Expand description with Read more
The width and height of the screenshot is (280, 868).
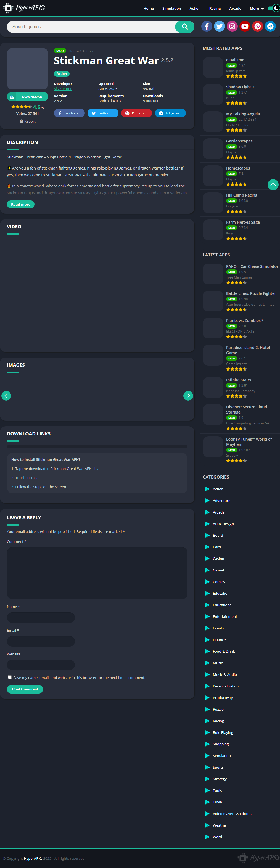(x=20, y=204)
